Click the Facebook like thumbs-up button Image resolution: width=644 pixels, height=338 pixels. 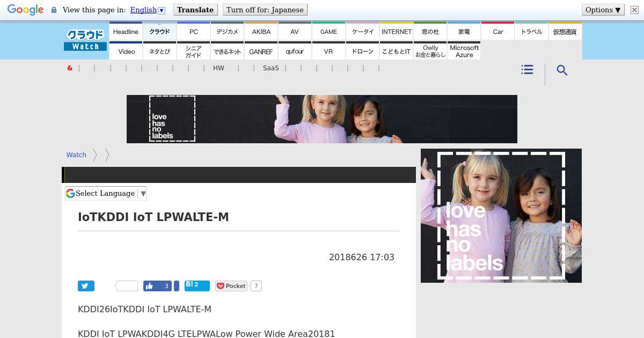(x=157, y=286)
